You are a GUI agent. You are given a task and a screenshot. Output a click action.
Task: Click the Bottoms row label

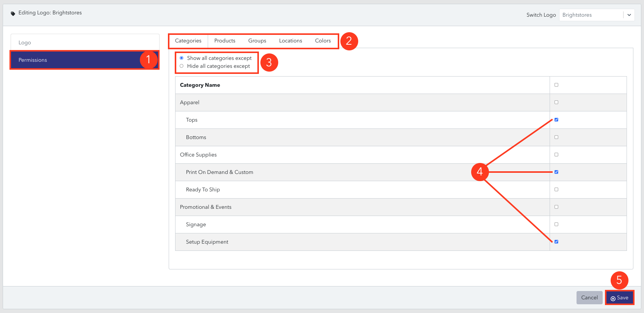(196, 137)
